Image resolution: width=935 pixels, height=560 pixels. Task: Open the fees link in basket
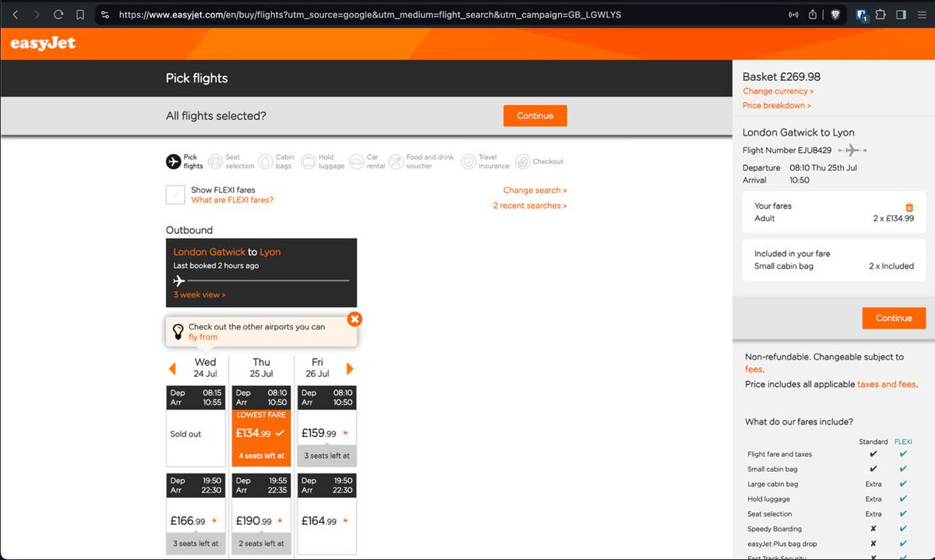tap(753, 369)
